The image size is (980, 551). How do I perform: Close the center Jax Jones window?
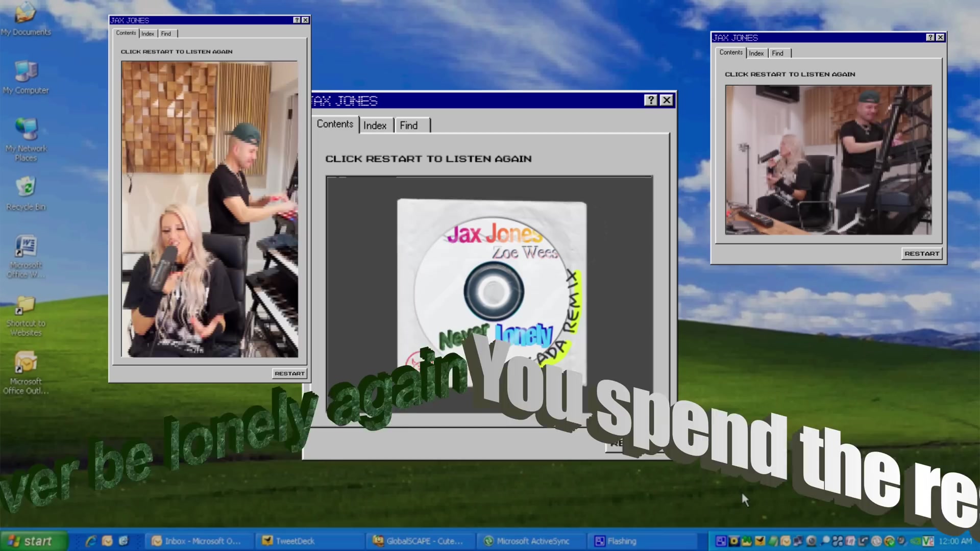coord(667,100)
